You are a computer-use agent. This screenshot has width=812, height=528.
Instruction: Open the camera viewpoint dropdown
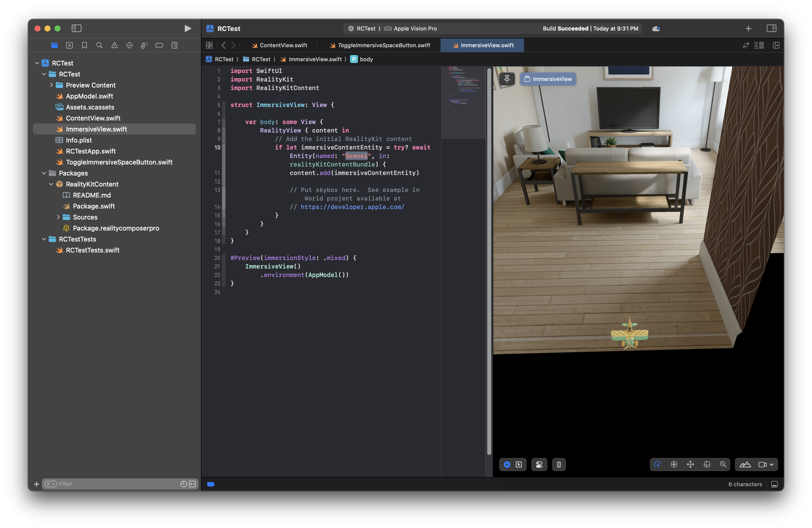766,464
